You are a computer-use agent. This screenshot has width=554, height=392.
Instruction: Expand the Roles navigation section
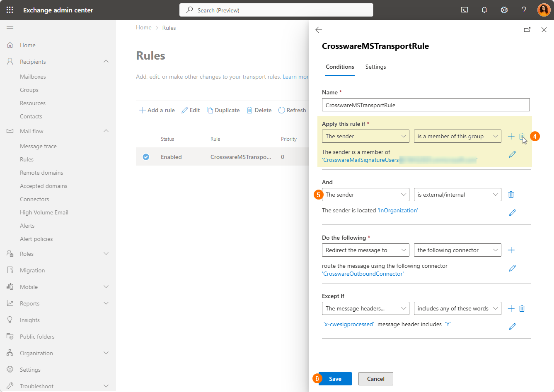pos(106,253)
